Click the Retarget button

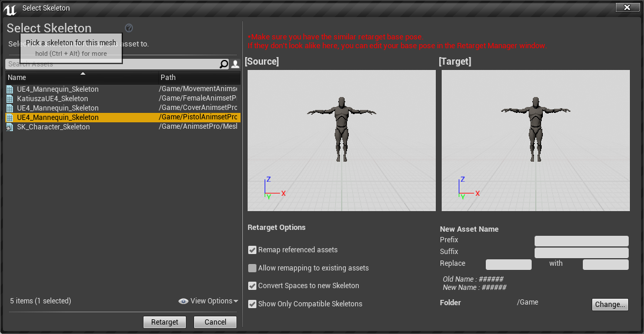[x=165, y=322]
